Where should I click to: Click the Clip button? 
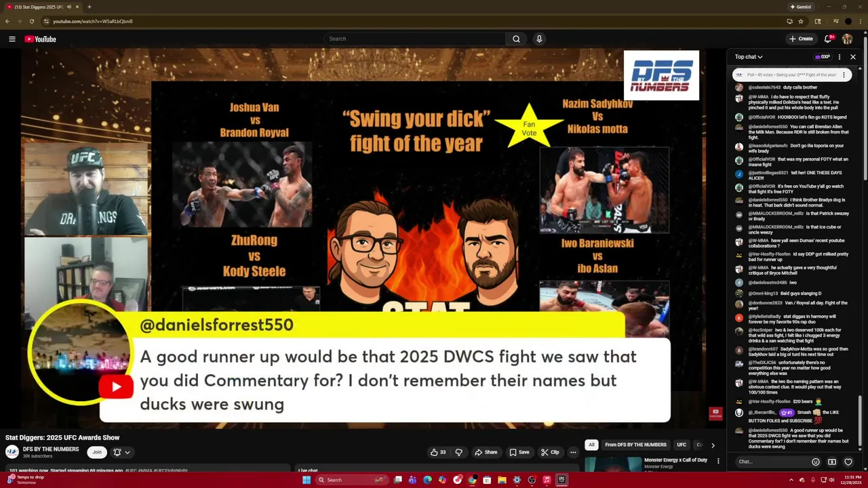coord(550,452)
